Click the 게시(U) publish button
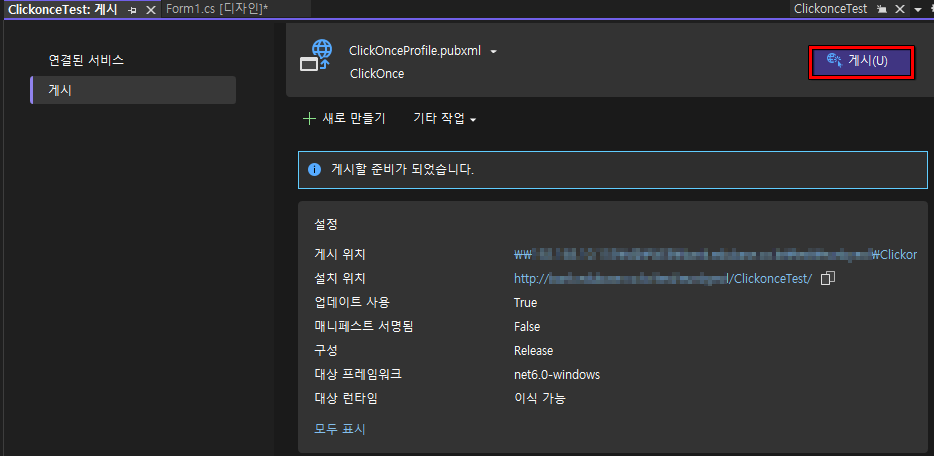 (x=861, y=62)
